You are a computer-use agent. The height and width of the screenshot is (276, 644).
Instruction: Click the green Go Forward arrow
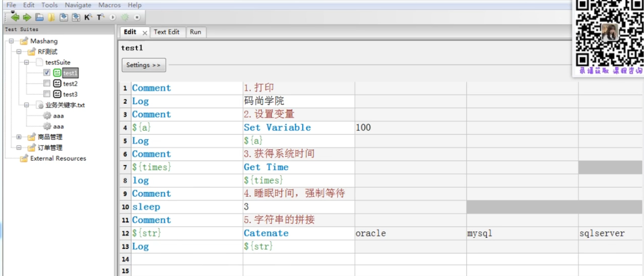pyautogui.click(x=27, y=17)
